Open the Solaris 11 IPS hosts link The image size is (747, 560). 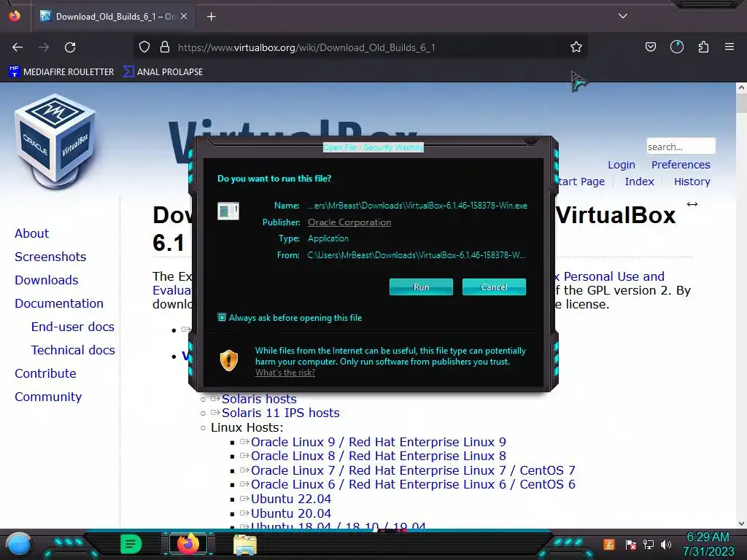tap(281, 413)
